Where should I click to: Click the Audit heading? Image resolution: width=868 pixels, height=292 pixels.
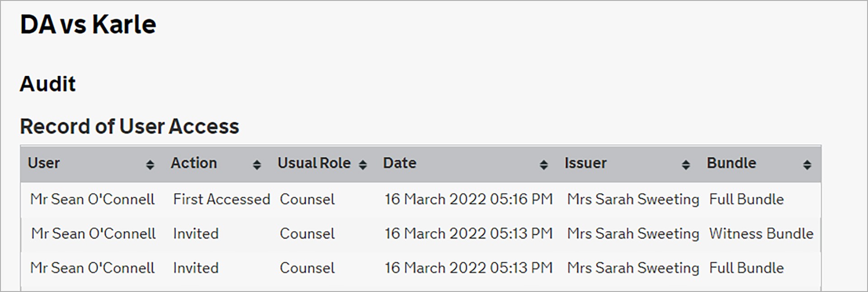point(48,84)
